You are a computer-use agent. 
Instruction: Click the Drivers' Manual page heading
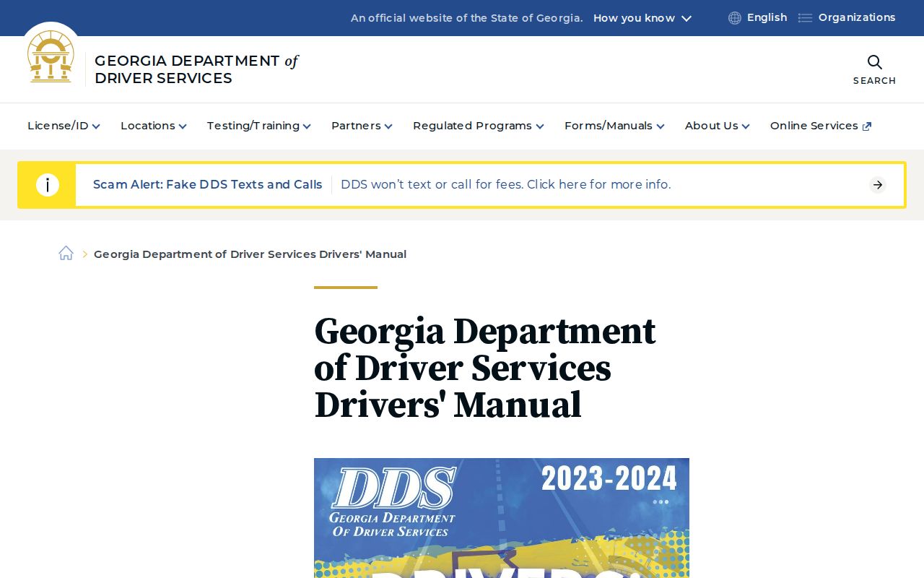tap(484, 368)
